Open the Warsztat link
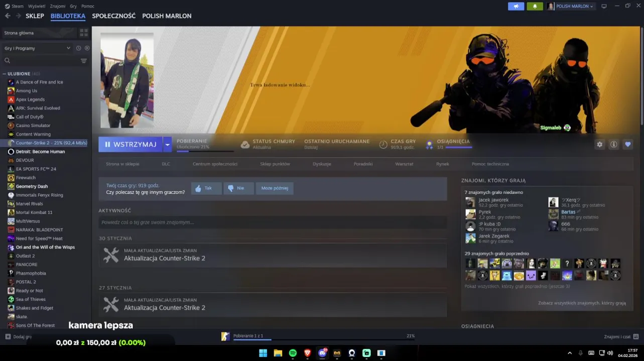The height and width of the screenshot is (361, 644). (404, 164)
